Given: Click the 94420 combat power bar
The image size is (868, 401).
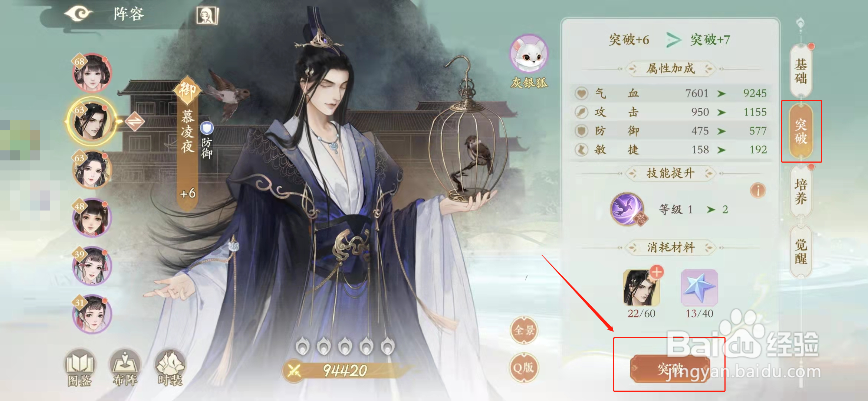Looking at the screenshot, I should pyautogui.click(x=345, y=371).
